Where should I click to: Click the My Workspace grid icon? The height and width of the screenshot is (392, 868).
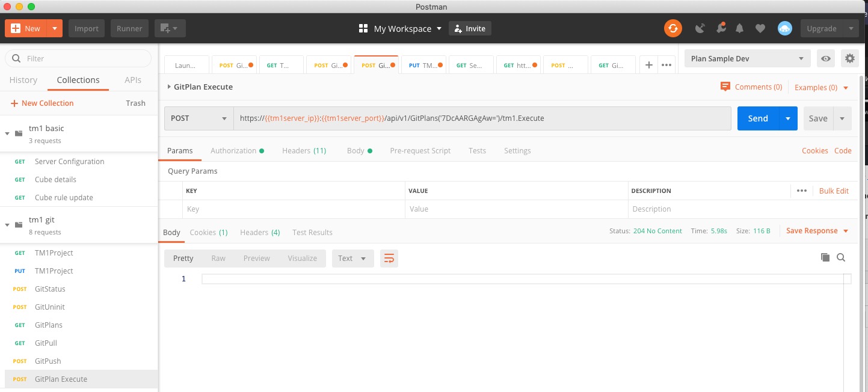363,28
